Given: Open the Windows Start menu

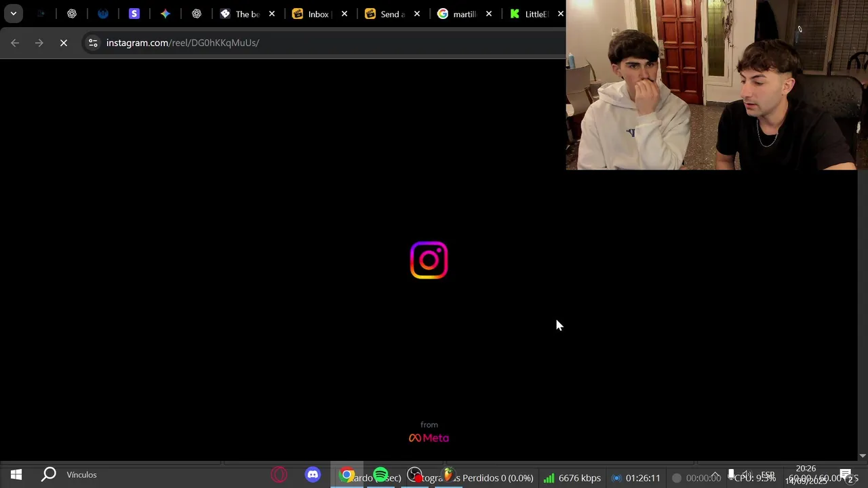Looking at the screenshot, I should [x=16, y=474].
